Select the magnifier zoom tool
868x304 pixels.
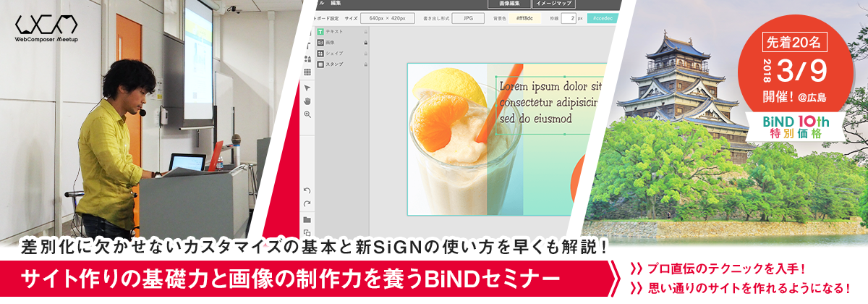pos(307,114)
